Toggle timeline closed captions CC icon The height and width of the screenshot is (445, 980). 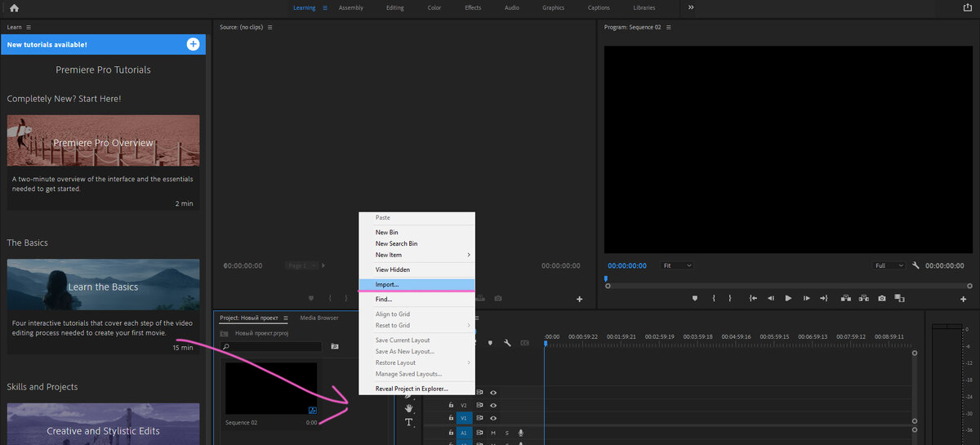pos(524,343)
